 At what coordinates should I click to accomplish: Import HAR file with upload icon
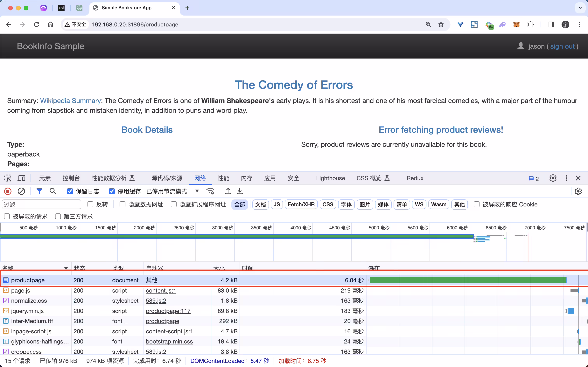pyautogui.click(x=228, y=191)
